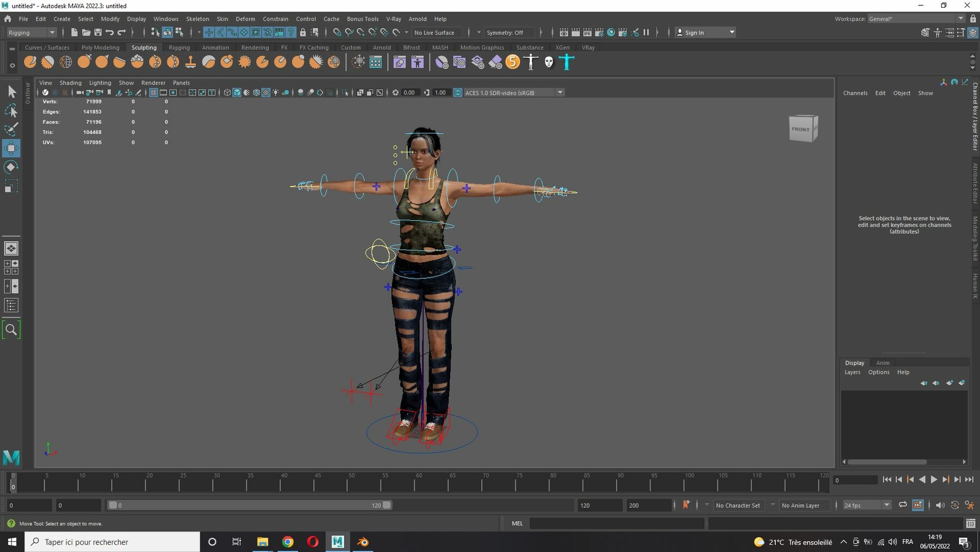Play the animation forwards
The image size is (980, 552).
(x=934, y=480)
